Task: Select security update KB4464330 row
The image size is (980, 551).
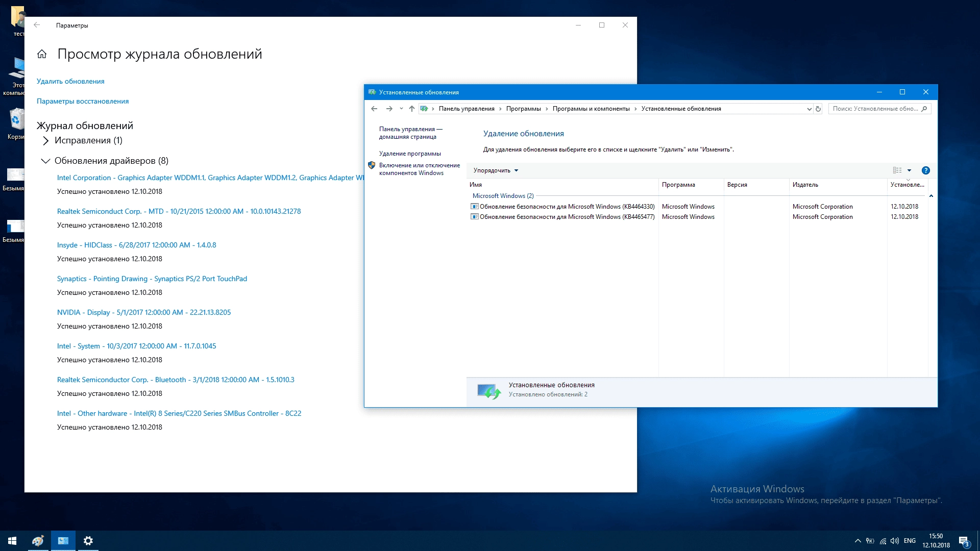Action: pyautogui.click(x=697, y=207)
